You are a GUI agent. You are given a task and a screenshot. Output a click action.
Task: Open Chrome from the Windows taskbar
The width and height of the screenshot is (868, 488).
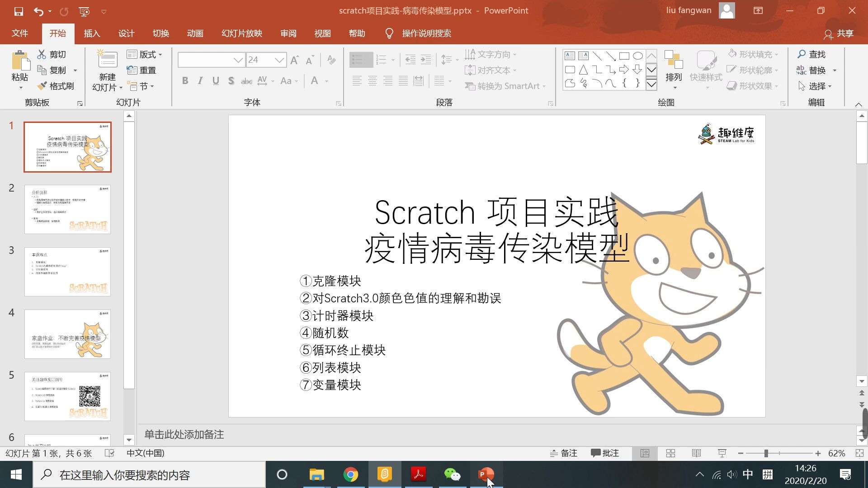point(350,474)
